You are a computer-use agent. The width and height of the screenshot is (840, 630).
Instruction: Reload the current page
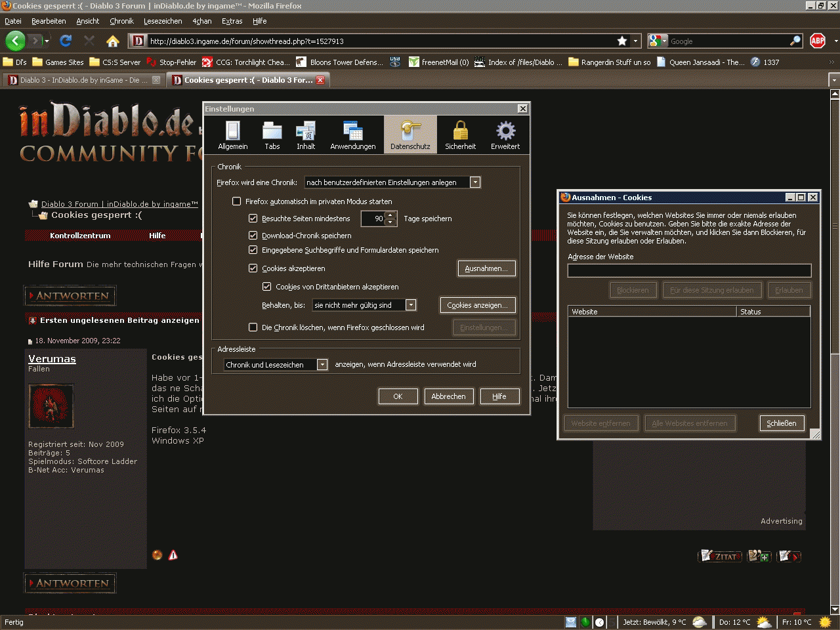point(65,40)
